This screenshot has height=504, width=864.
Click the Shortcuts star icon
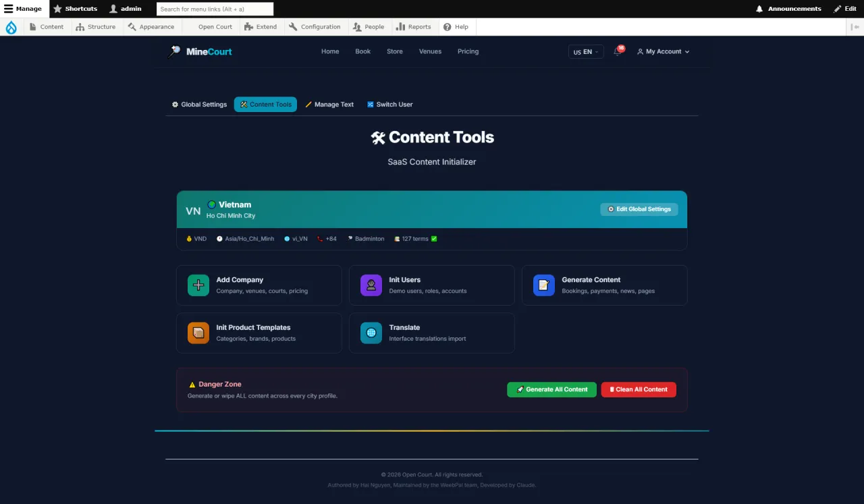(57, 9)
